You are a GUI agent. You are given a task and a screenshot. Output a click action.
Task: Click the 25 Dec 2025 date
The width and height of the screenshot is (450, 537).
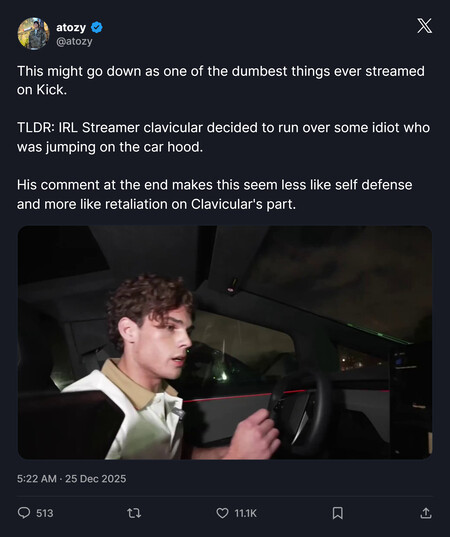(x=96, y=478)
